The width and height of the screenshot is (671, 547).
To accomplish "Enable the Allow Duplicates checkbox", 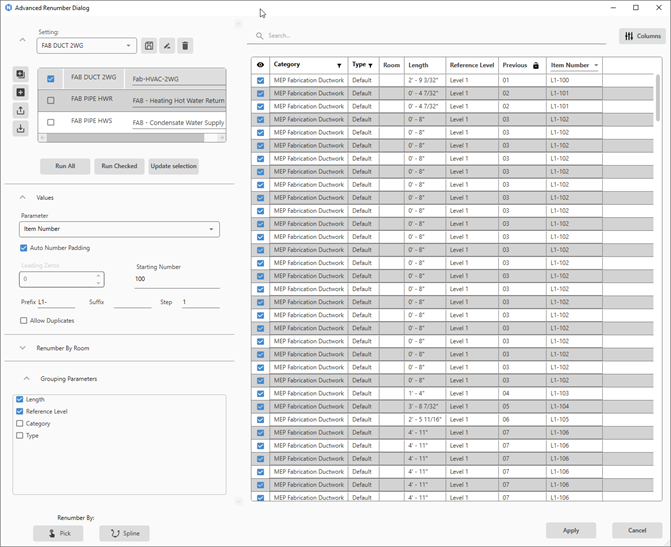I will pos(24,321).
